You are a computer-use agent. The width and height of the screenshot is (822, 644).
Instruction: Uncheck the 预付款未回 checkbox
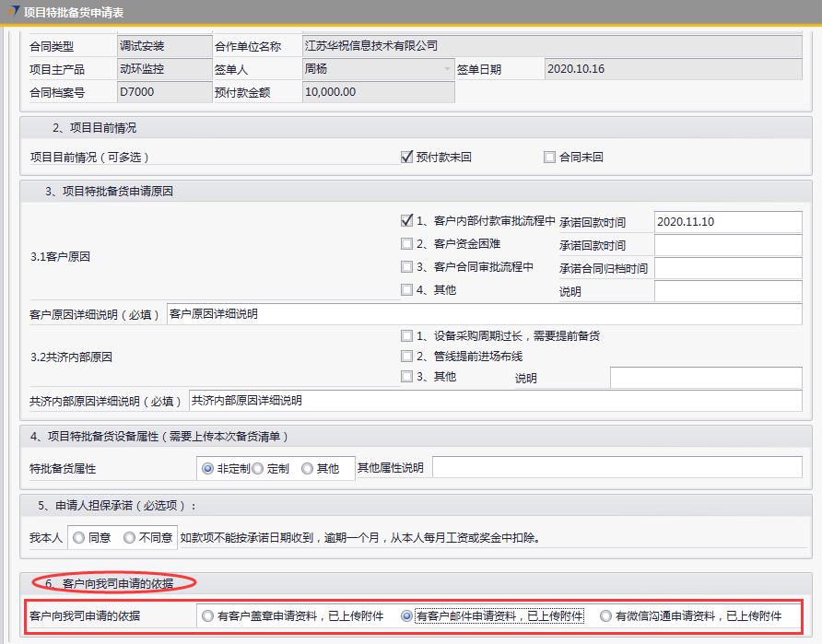(406, 158)
